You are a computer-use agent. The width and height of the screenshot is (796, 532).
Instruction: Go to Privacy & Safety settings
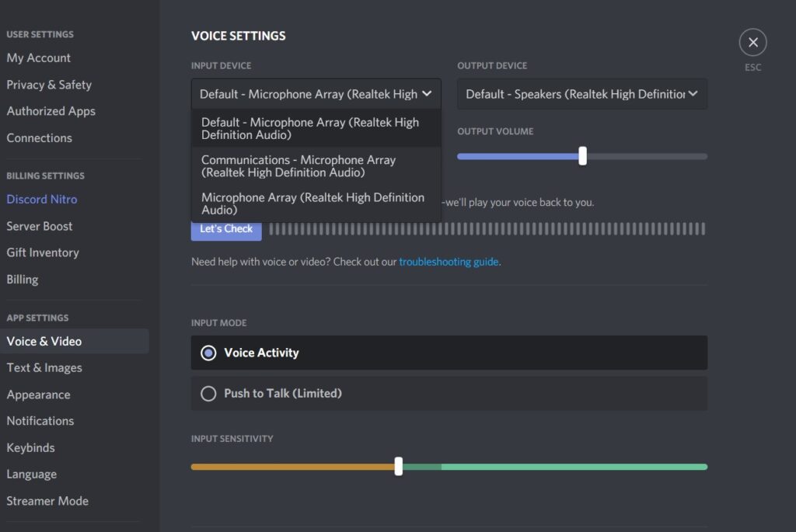coord(49,85)
